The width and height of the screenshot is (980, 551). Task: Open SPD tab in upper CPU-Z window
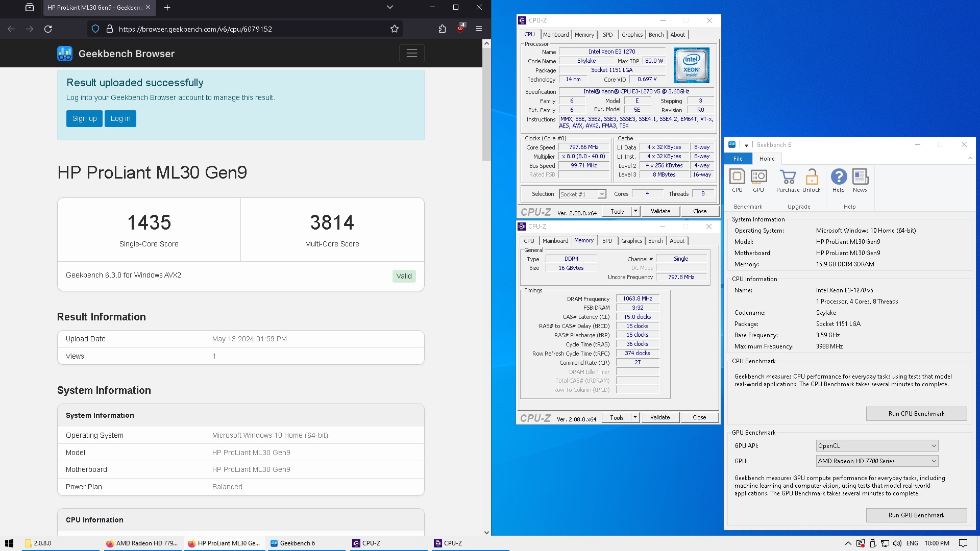[x=607, y=35]
